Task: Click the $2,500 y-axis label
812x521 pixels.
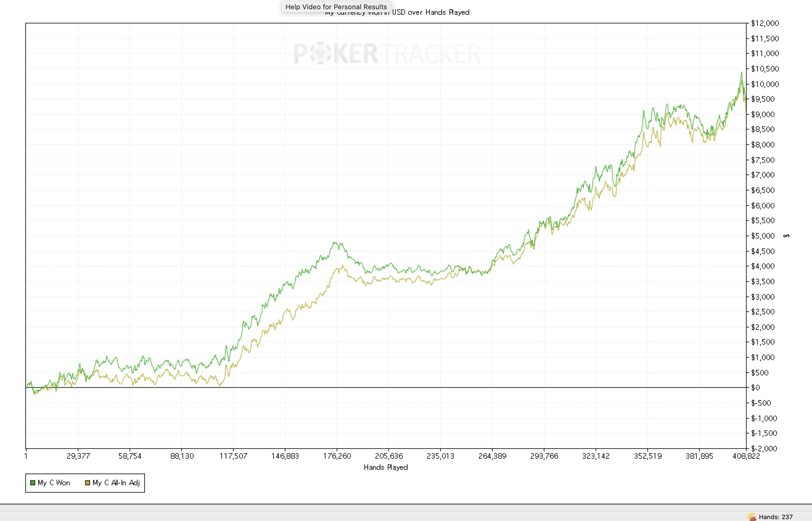Action: 763,312
